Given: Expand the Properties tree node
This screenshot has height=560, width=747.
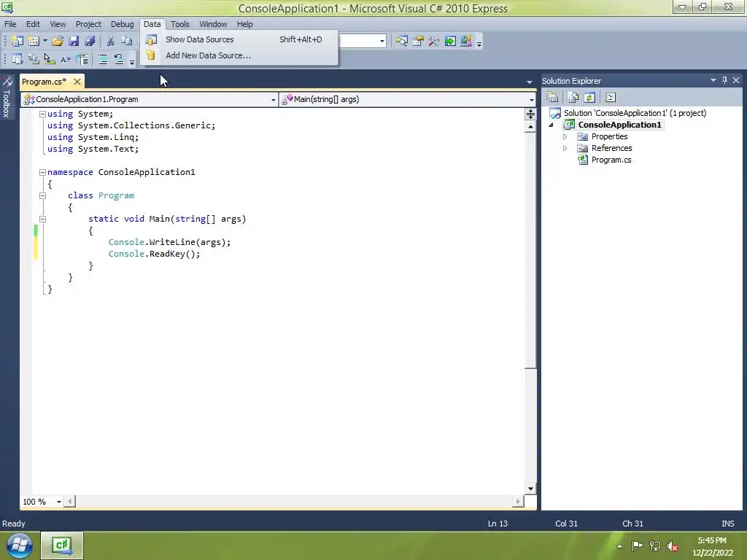Looking at the screenshot, I should tap(565, 136).
